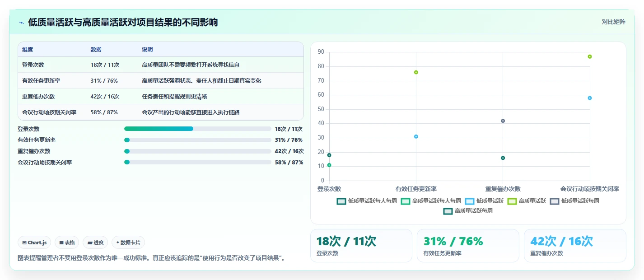Click the 对比矩阵 label in the header

point(614,22)
